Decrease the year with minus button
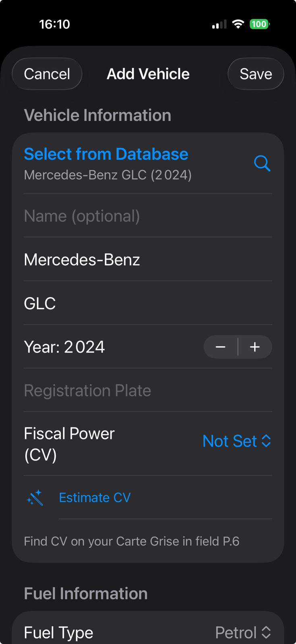296x644 pixels. [221, 347]
